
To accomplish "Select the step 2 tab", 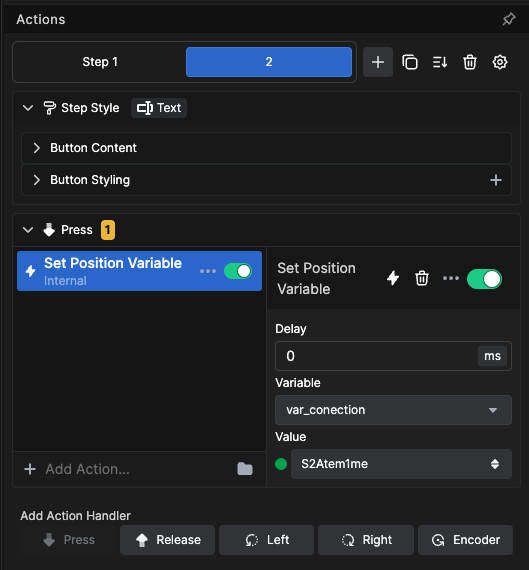I will [x=269, y=62].
